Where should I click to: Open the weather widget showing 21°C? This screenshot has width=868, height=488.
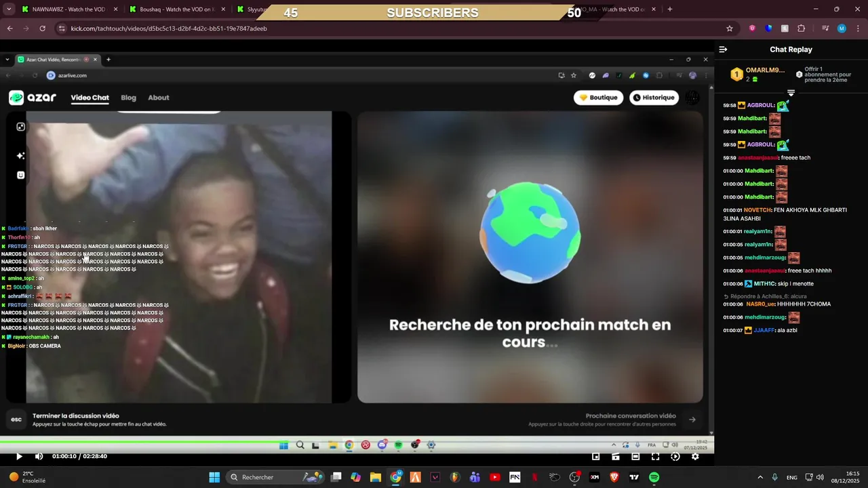tap(27, 477)
